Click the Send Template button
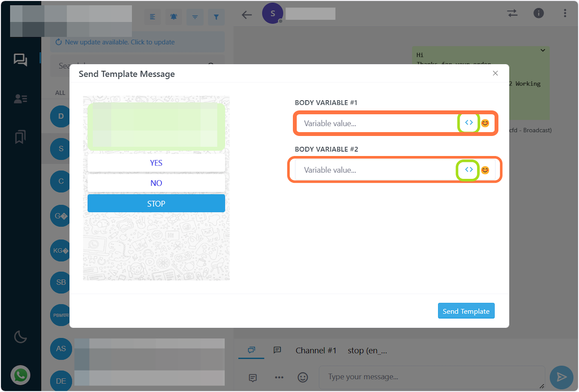The width and height of the screenshot is (579, 392). tap(466, 311)
